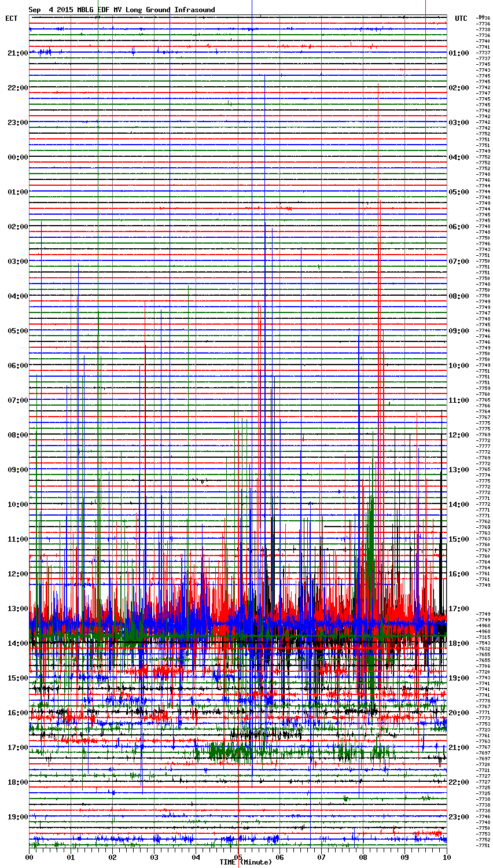Click minute tick label '08' on the time axis
Screen dimensions: 493x868
[363, 856]
